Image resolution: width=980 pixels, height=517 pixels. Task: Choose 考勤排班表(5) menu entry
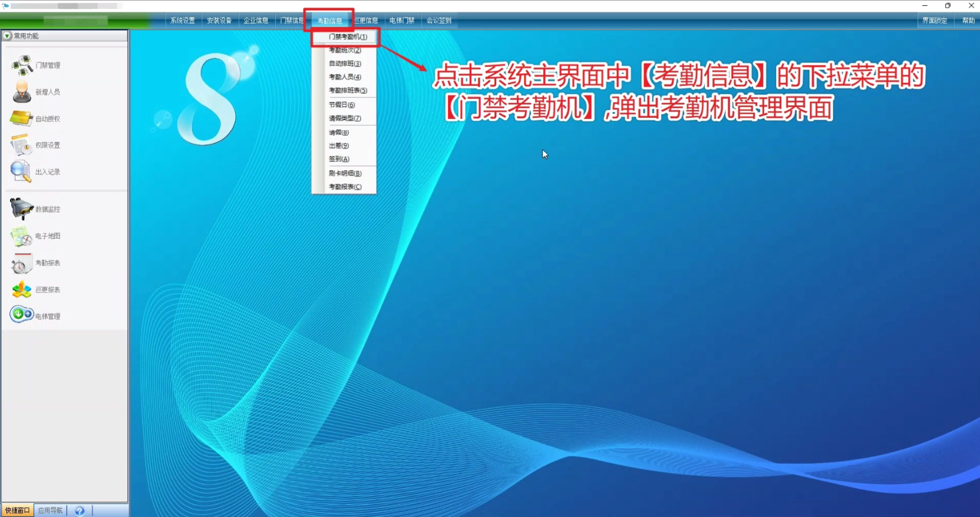click(x=348, y=91)
